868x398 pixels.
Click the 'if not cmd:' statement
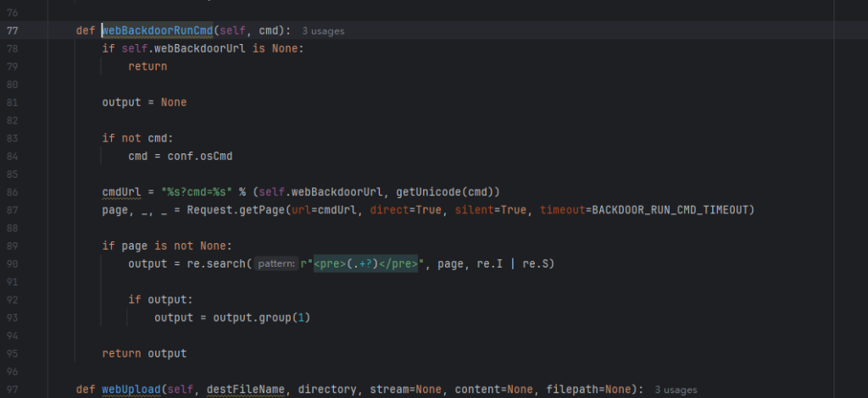pyautogui.click(x=137, y=138)
